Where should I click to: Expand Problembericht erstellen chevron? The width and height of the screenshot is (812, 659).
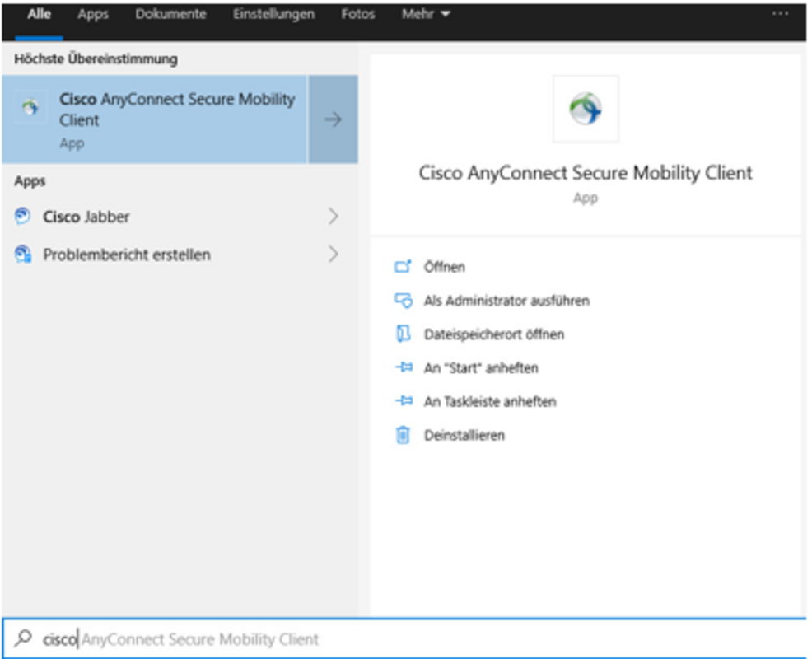click(333, 255)
